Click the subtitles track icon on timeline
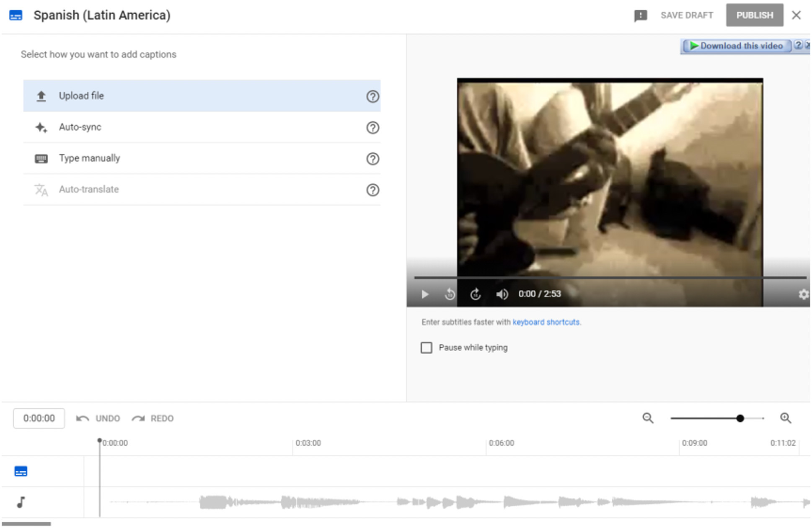Viewport: 812px width, 531px height. (x=21, y=471)
